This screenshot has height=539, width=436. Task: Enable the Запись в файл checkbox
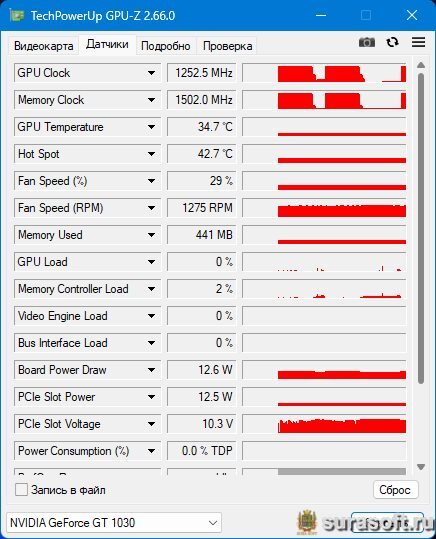coord(21,490)
